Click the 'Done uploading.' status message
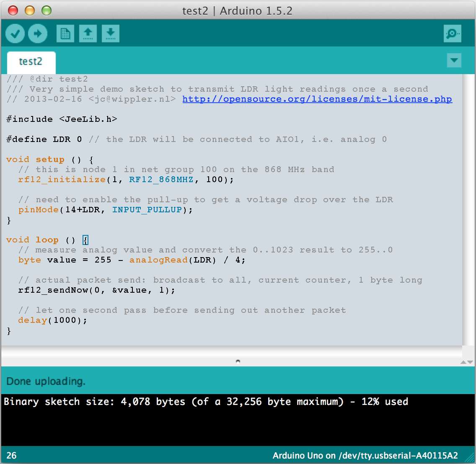 (46, 381)
